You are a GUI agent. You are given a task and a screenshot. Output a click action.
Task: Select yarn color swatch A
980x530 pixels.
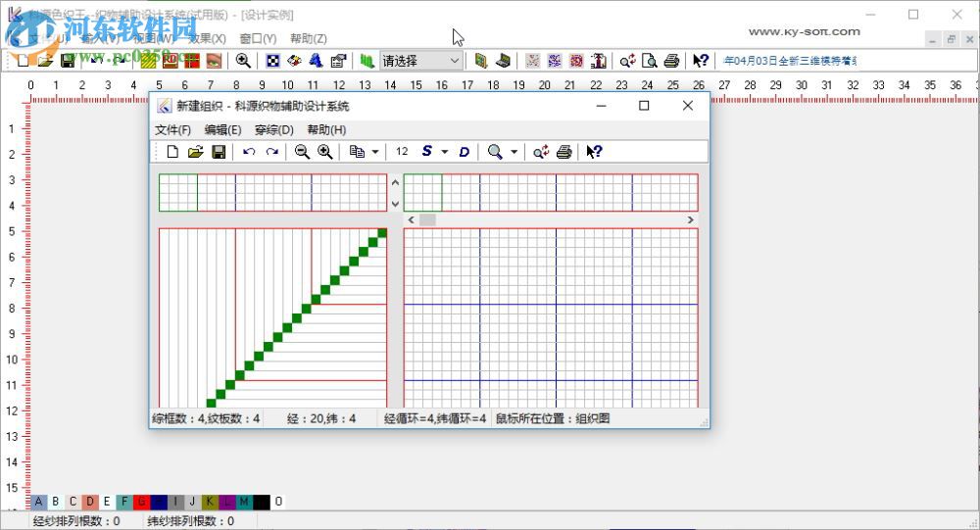click(x=38, y=502)
